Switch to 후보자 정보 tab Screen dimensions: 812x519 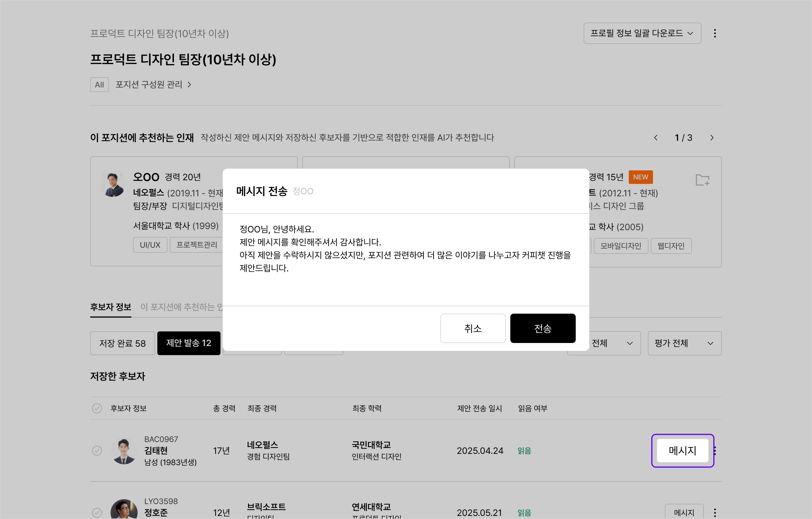[x=111, y=307]
